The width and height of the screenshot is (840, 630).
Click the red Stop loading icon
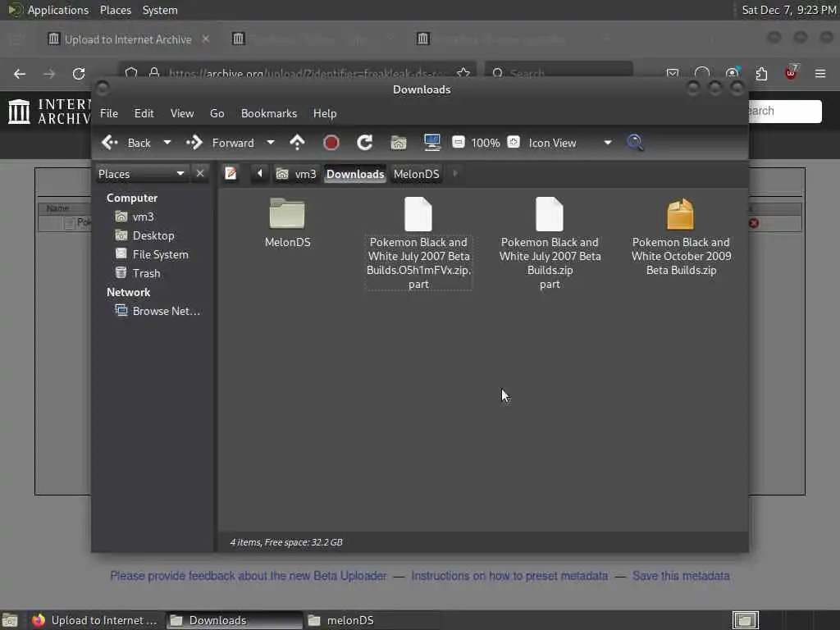click(x=331, y=143)
